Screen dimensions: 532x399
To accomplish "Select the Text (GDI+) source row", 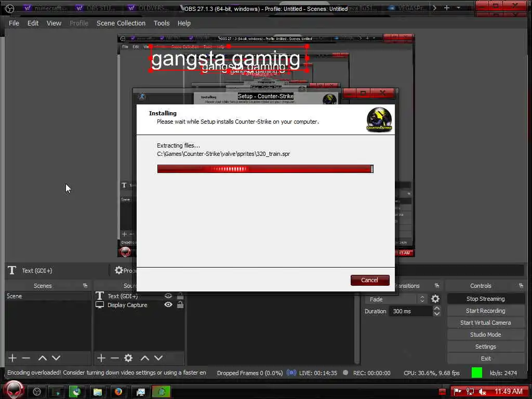I will point(140,296).
